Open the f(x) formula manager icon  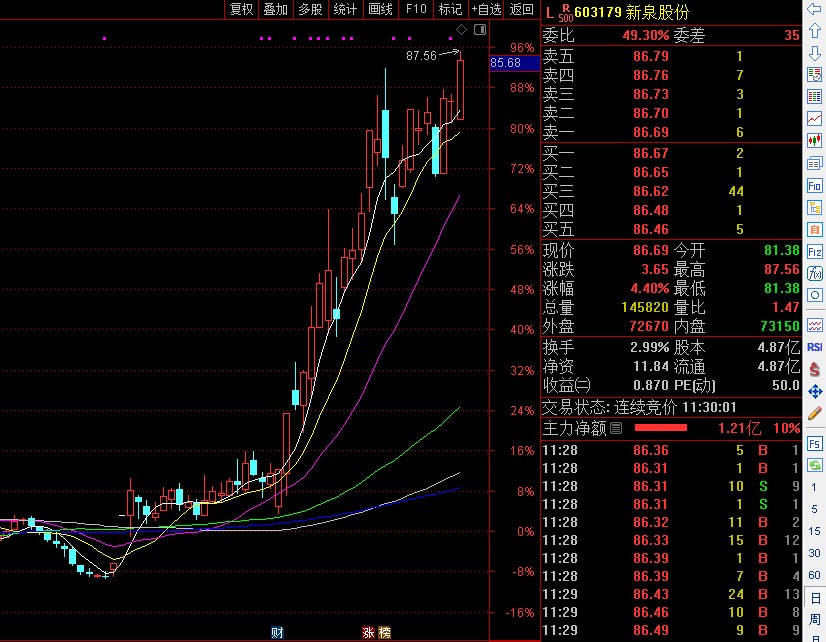pyautogui.click(x=814, y=273)
